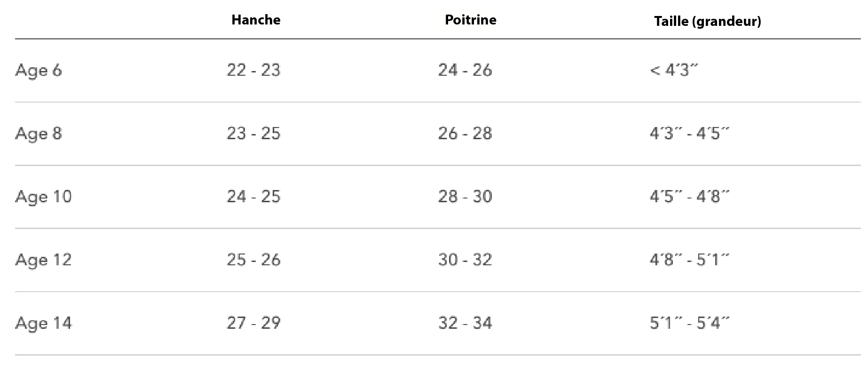Click the Age 6 height value < 4'3"

tap(674, 70)
